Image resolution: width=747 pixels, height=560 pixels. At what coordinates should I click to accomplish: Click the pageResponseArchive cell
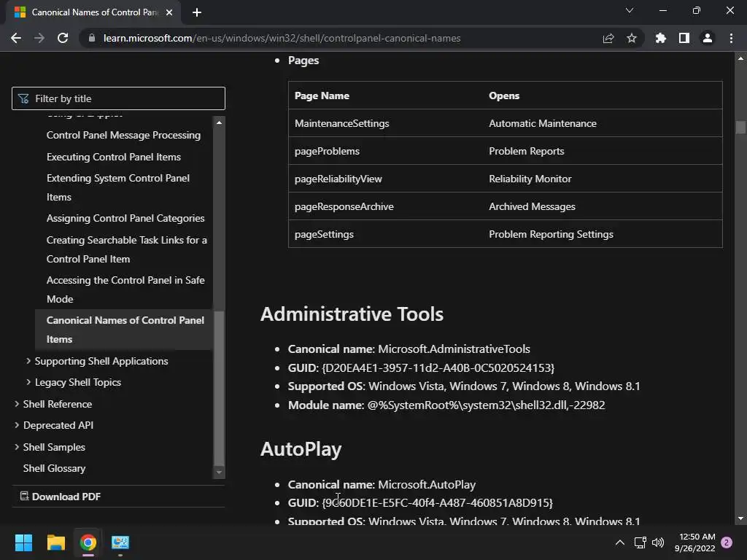(x=385, y=206)
